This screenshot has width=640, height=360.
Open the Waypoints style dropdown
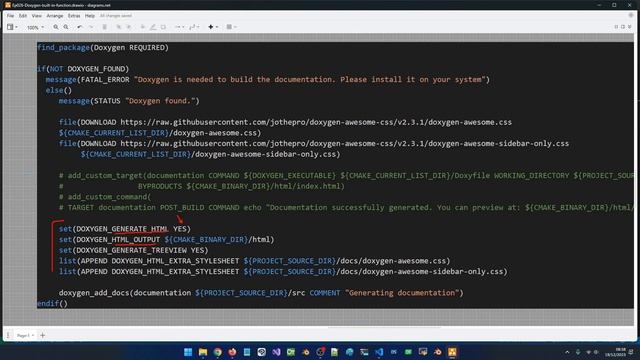tap(194, 27)
